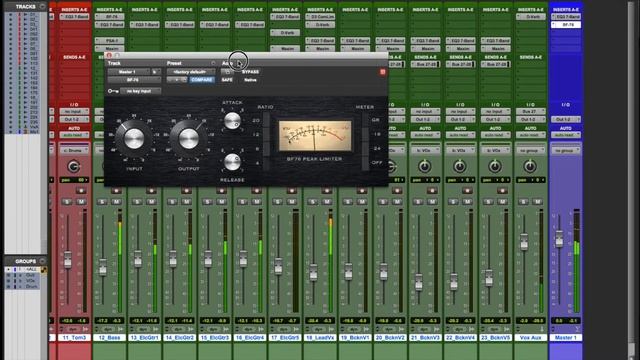Record-enable the 11_Tom3 track

tap(81, 191)
